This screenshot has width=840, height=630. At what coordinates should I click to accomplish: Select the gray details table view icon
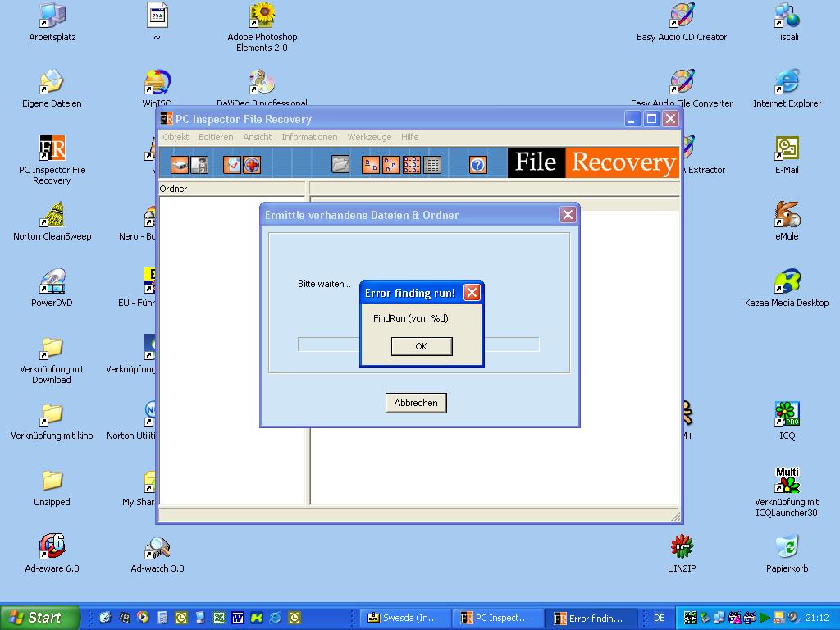pos(431,164)
